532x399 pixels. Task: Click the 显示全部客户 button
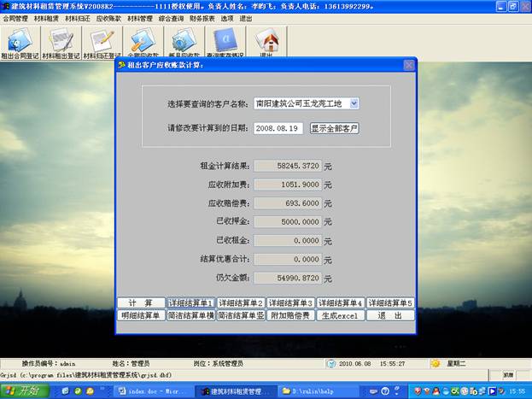click(x=335, y=128)
